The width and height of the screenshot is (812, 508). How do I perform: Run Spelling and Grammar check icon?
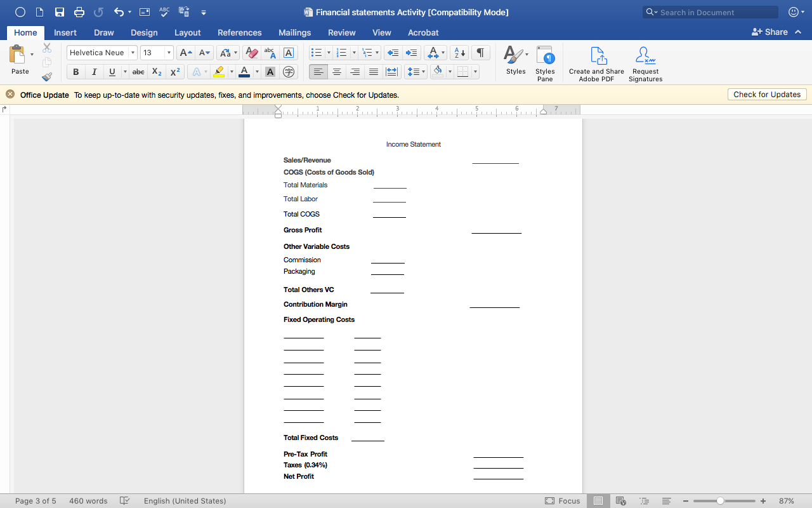(x=164, y=12)
